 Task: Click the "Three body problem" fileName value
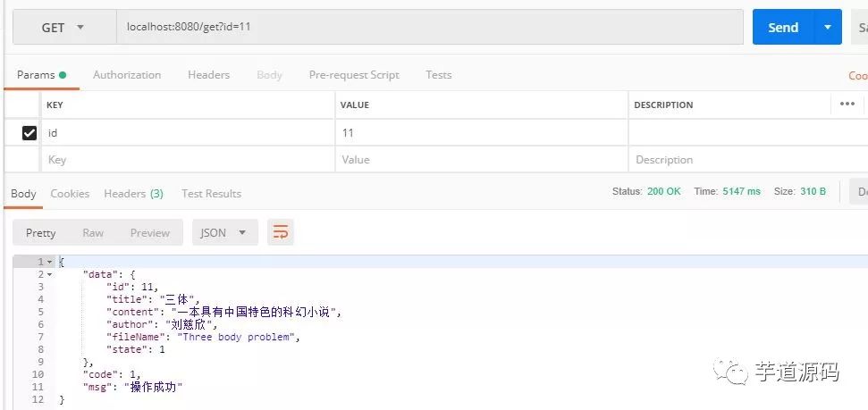point(236,337)
